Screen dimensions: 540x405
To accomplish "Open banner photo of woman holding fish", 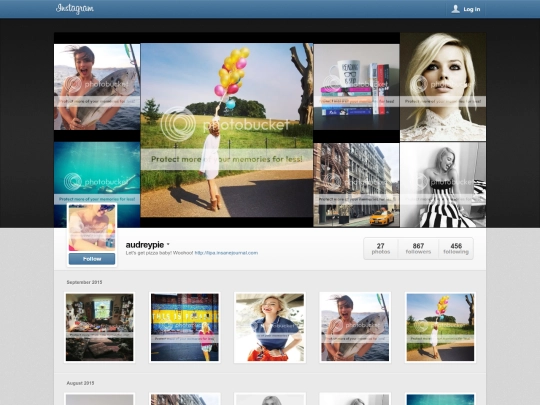I will coord(97,87).
